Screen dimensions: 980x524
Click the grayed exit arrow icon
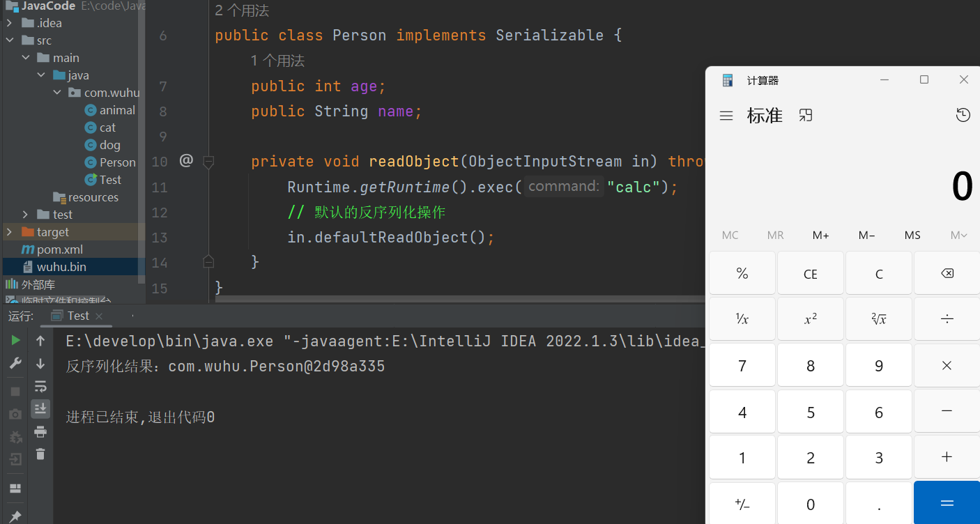[x=15, y=459]
